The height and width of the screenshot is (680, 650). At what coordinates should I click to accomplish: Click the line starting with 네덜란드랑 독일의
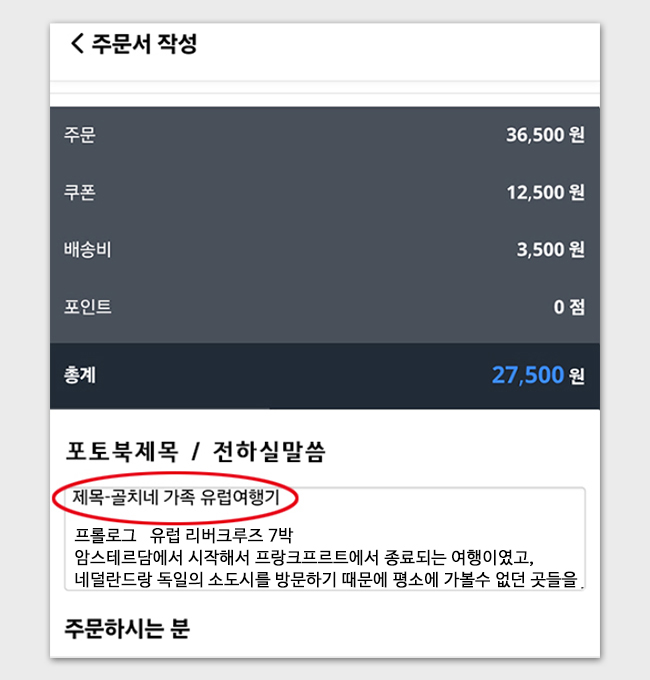[326, 579]
